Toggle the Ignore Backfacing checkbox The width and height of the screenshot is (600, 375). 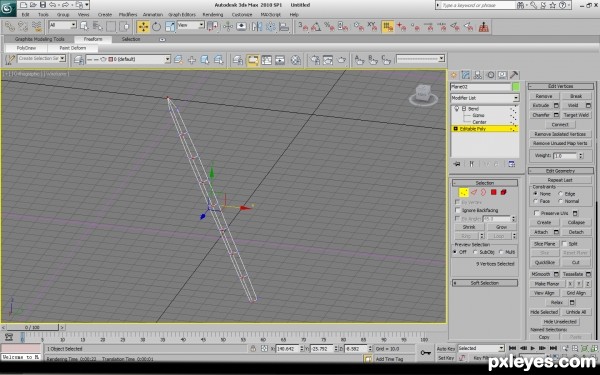coord(458,210)
